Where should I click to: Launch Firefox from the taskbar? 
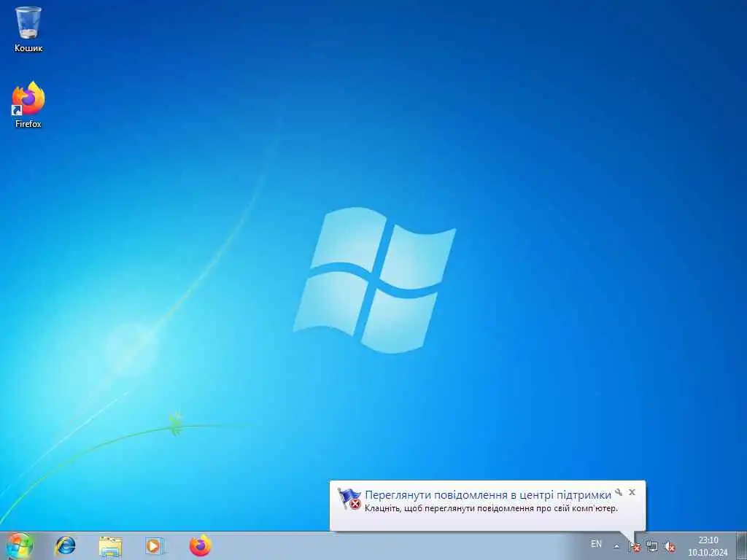(x=200, y=545)
